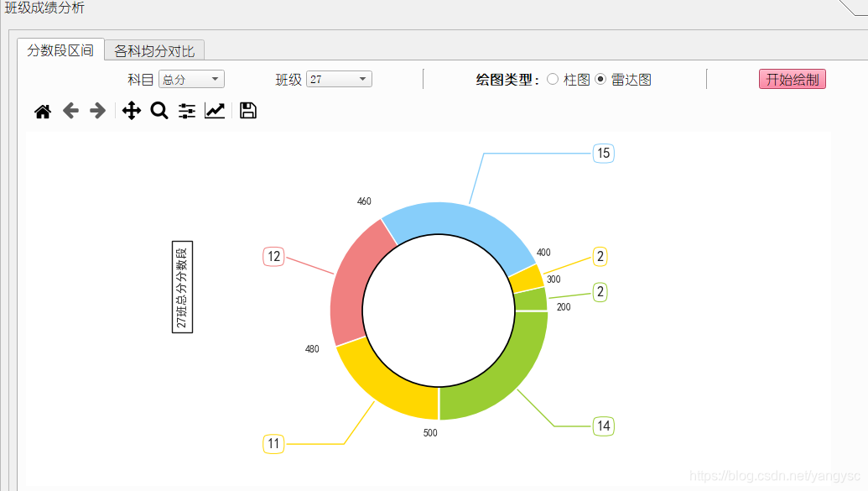
Task: Click the count label 15
Action: [x=603, y=154]
